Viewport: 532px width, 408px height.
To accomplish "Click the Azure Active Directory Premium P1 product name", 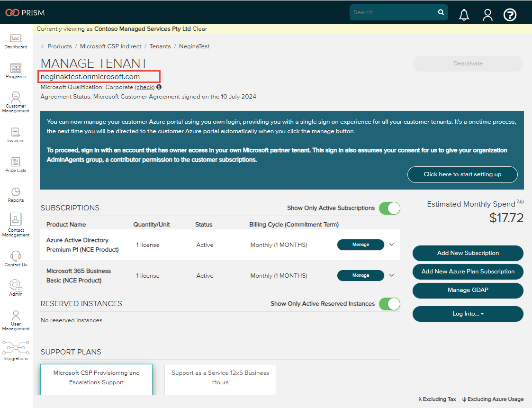I will point(82,245).
